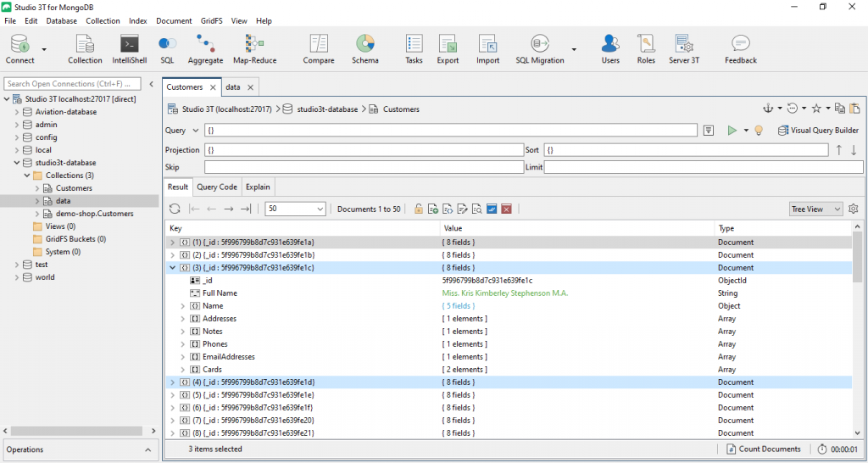
Task: Open the Visual Query Builder
Action: [819, 131]
